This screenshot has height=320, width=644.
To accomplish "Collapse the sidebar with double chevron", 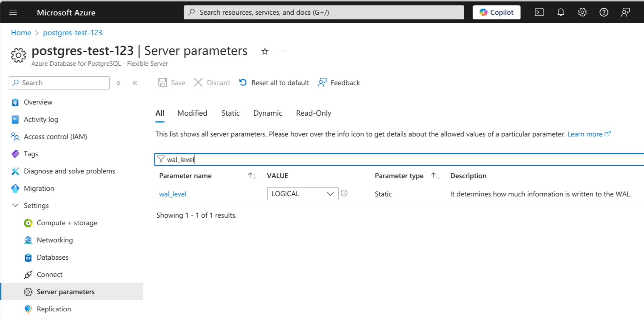I will point(135,83).
